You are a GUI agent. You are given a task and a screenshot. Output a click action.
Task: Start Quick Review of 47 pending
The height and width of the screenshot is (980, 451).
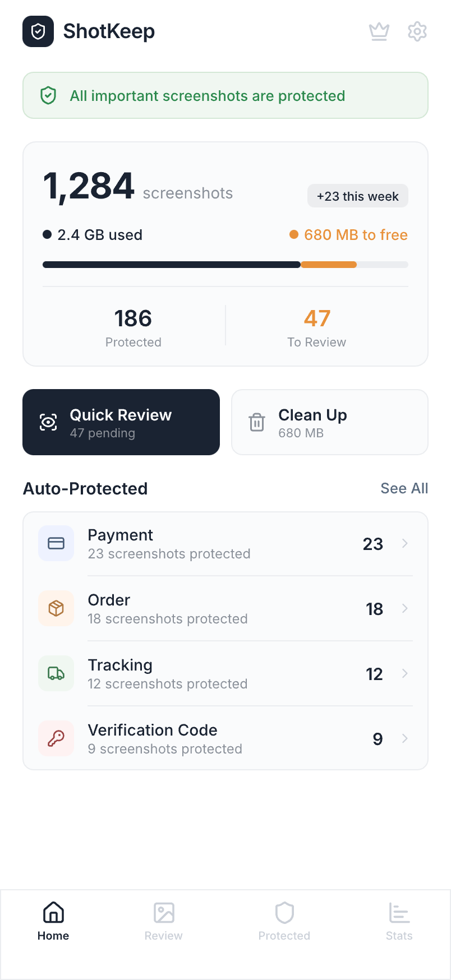(x=121, y=422)
